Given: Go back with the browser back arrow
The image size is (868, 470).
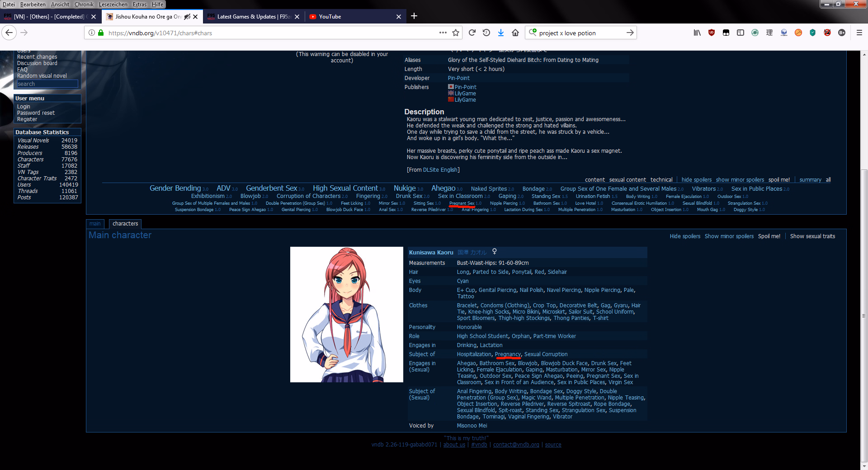Looking at the screenshot, I should click(x=9, y=33).
